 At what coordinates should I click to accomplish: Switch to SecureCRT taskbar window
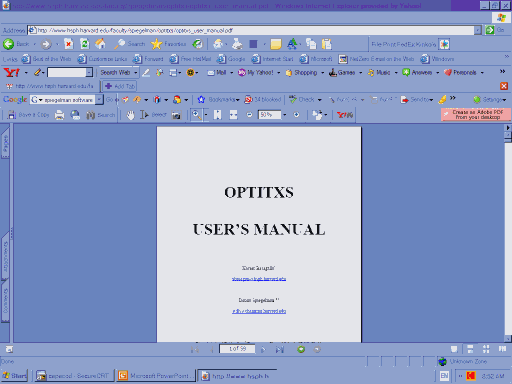click(74, 376)
